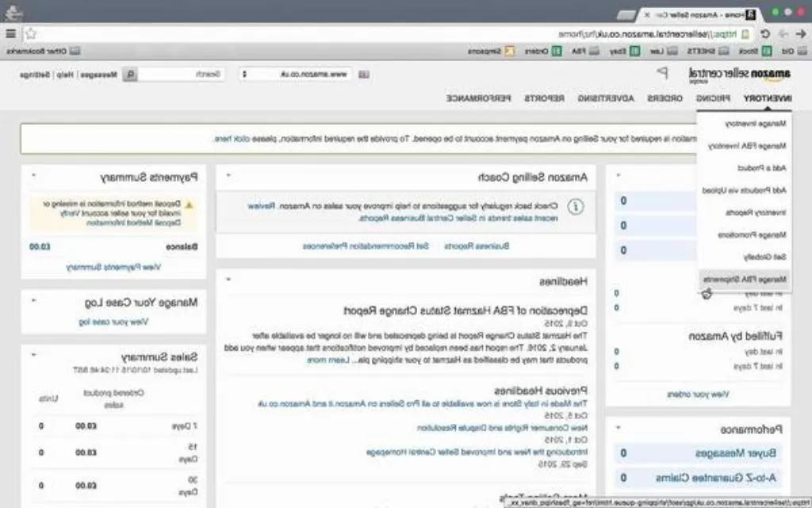Image resolution: width=812 pixels, height=508 pixels.
Task: Choose Add Products via Upload
Action: tap(744, 190)
